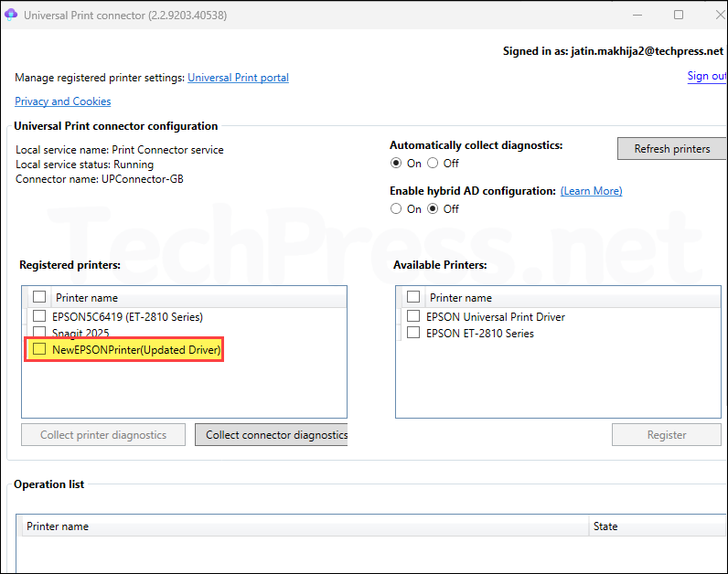Minimize the Universal Print connector window
Image resolution: width=728 pixels, height=574 pixels.
637,15
